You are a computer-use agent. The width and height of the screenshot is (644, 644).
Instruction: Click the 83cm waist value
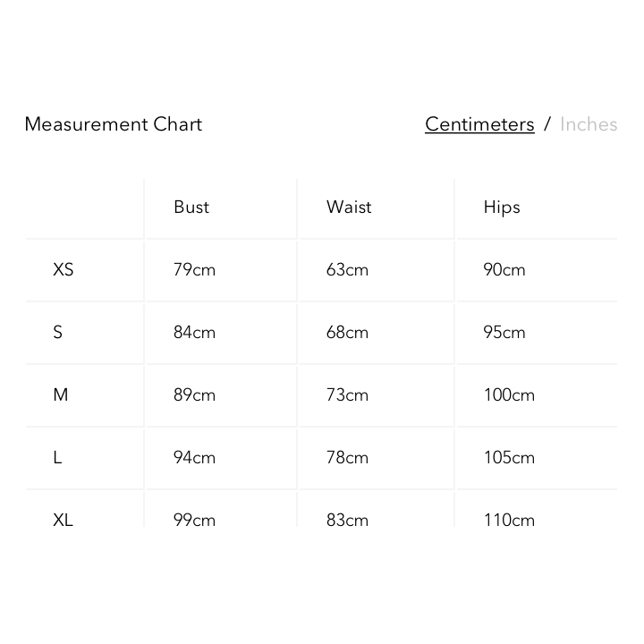347,519
